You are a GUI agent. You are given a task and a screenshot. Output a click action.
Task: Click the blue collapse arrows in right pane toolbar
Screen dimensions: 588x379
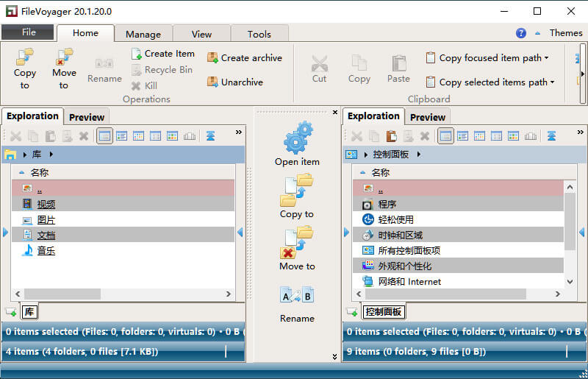click(x=552, y=136)
